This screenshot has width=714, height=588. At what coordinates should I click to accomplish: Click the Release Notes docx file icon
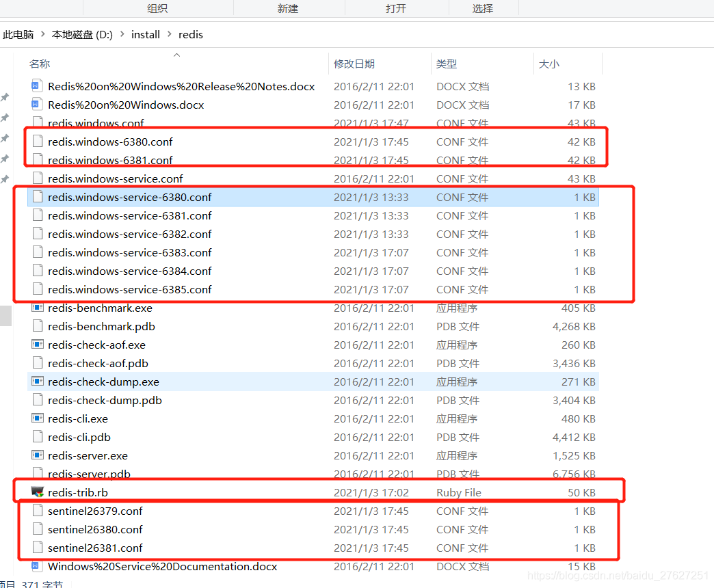point(37,85)
